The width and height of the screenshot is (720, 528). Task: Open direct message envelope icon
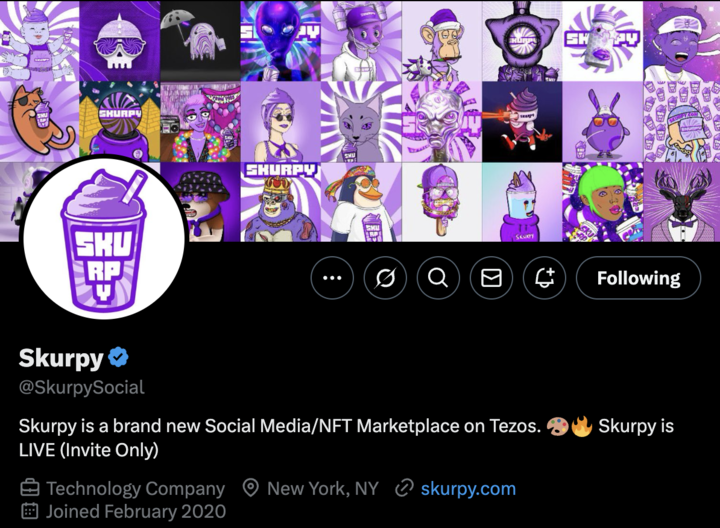[x=491, y=278]
